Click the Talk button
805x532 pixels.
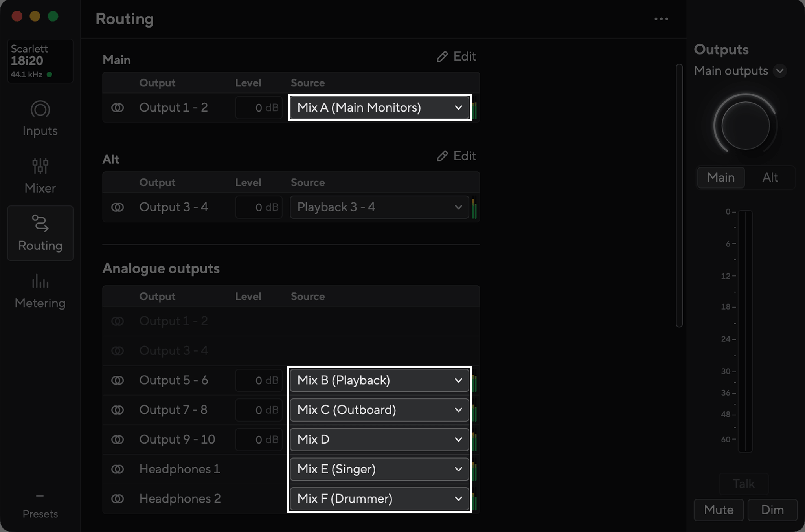744,484
